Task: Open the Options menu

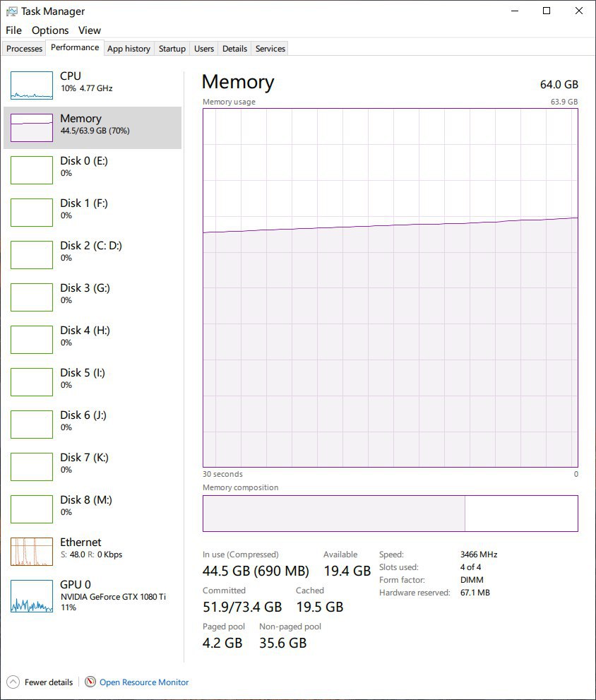Action: point(50,30)
